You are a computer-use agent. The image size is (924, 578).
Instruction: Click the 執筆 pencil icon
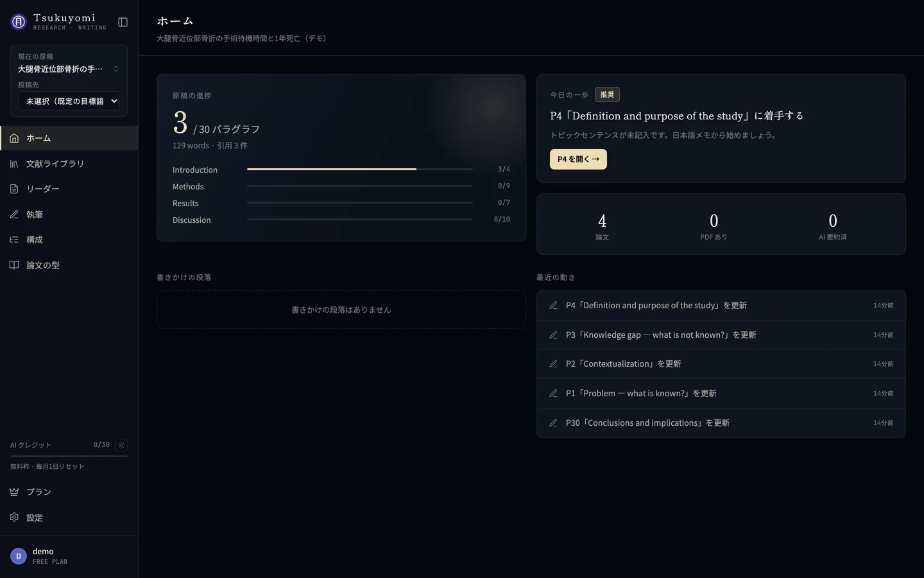click(14, 215)
